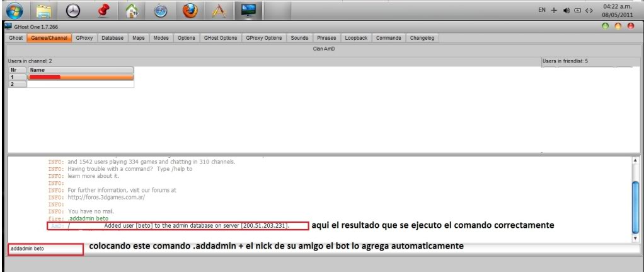Switch to the Maps tab

point(139,38)
